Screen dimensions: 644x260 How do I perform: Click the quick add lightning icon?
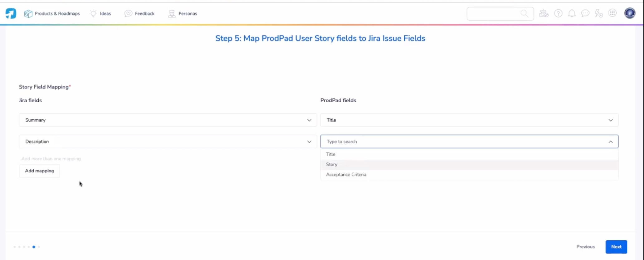pos(599,13)
